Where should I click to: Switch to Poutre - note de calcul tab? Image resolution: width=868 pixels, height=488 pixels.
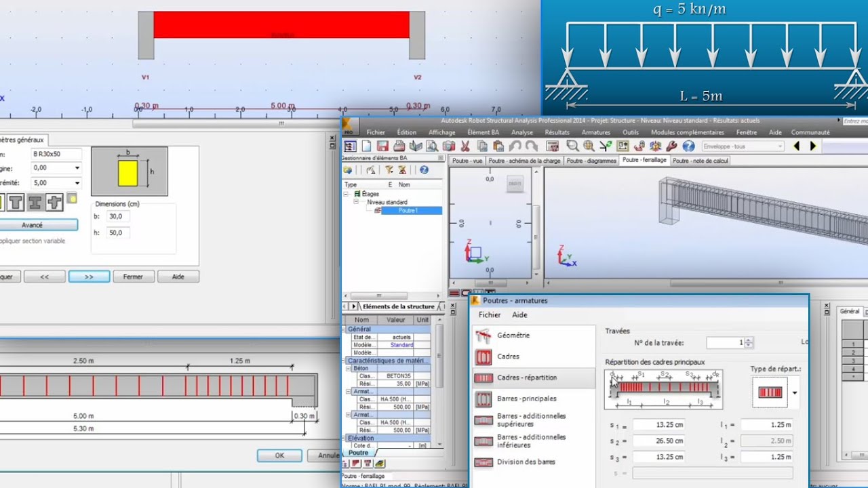(x=701, y=161)
